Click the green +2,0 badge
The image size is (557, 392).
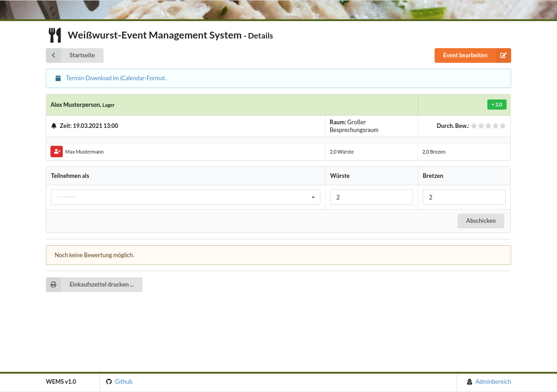pyautogui.click(x=497, y=105)
